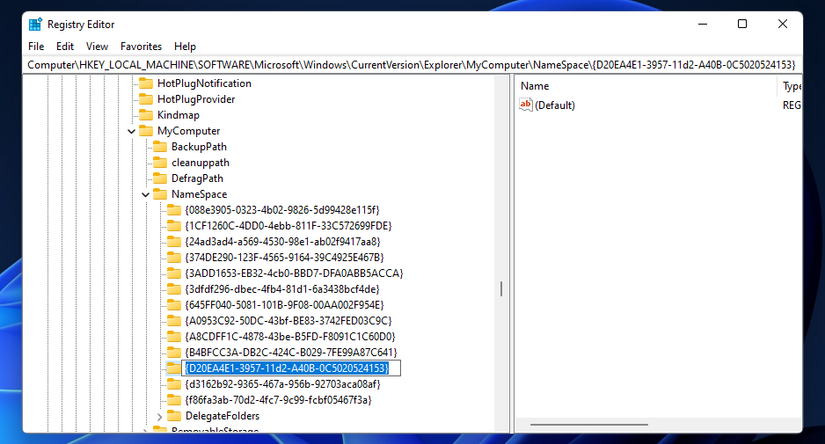Click the DelegateFolders folder icon

[174, 416]
